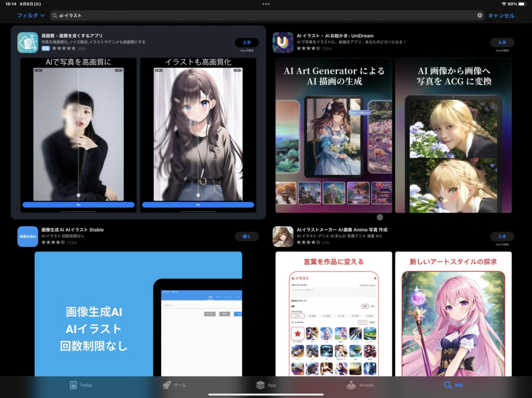Clear the search field text
The width and height of the screenshot is (532, 398).
pos(480,16)
